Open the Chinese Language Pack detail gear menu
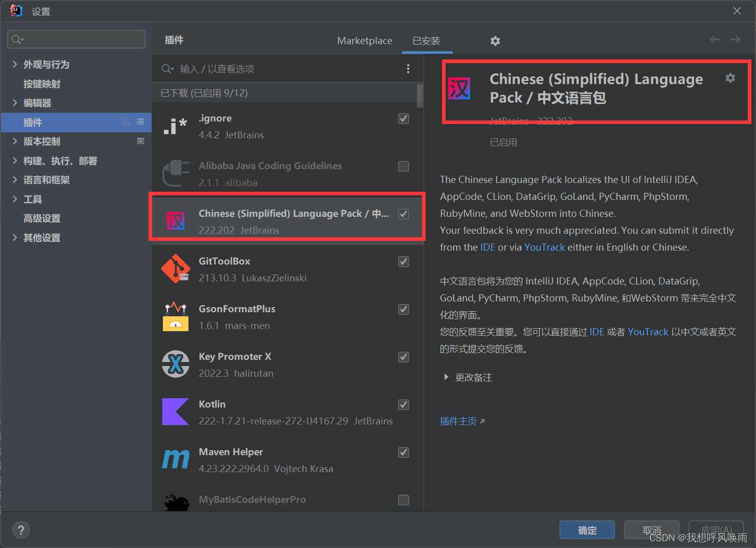 730,78
